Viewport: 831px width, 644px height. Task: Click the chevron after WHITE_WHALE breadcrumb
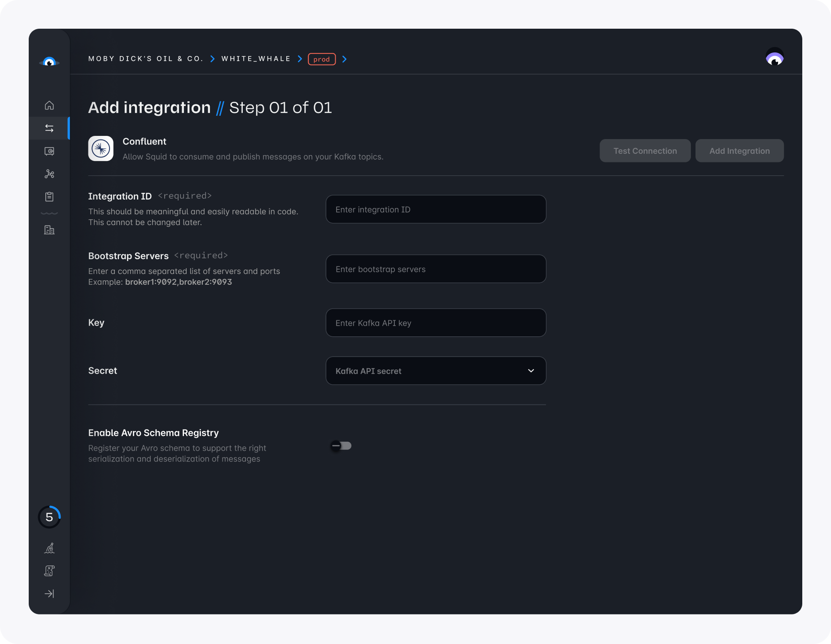pos(300,59)
